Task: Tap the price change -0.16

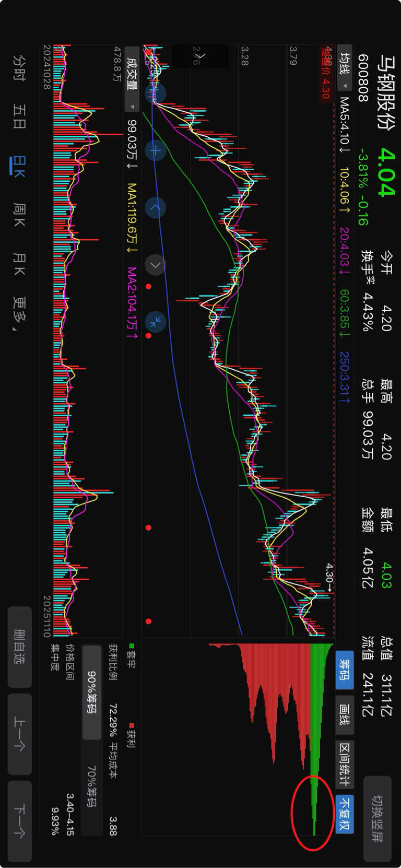Action: 363,209
